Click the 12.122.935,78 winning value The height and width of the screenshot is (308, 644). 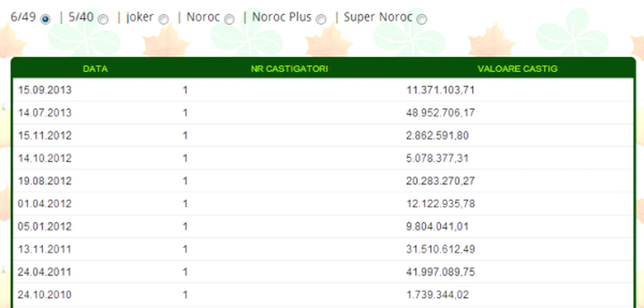click(x=440, y=204)
